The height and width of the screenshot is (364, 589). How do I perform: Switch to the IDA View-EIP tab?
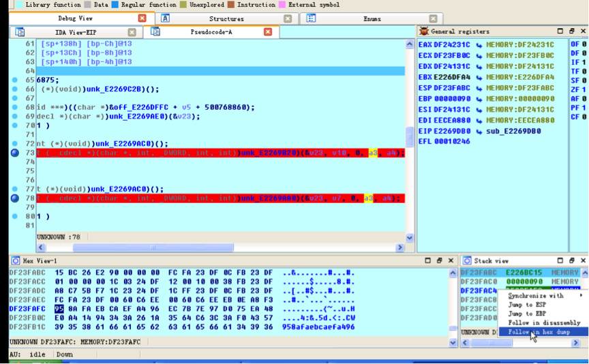click(x=76, y=32)
